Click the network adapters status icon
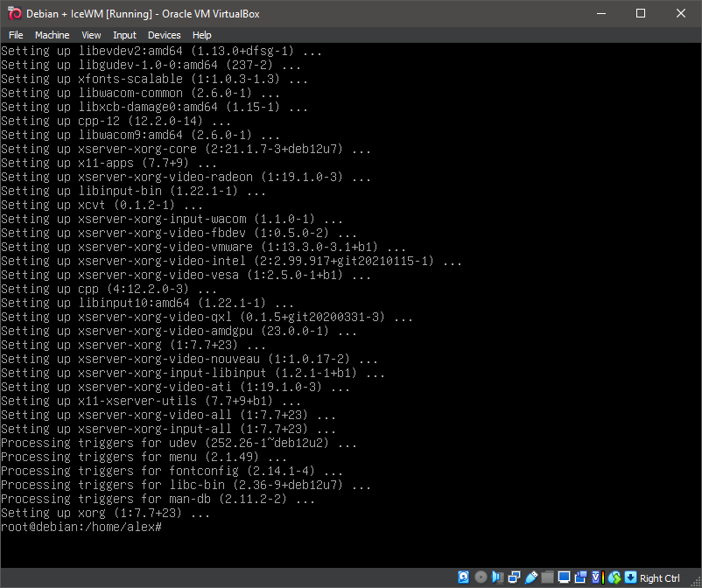 click(514, 577)
